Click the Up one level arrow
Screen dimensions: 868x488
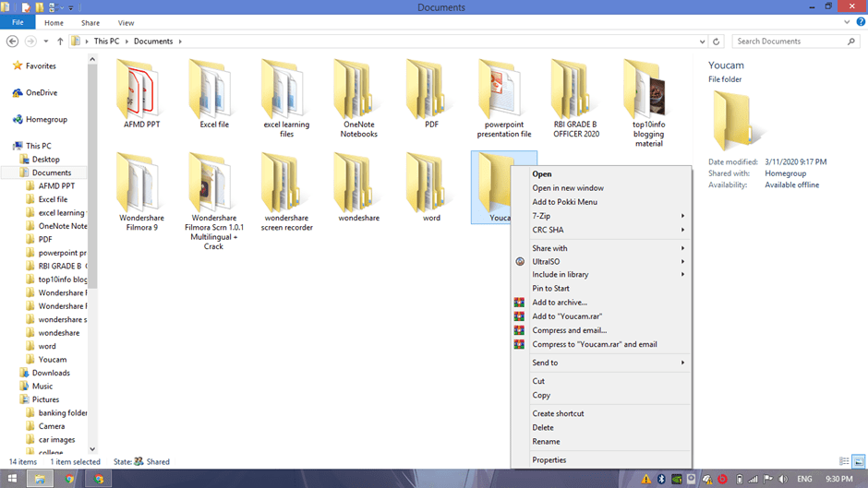[60, 42]
